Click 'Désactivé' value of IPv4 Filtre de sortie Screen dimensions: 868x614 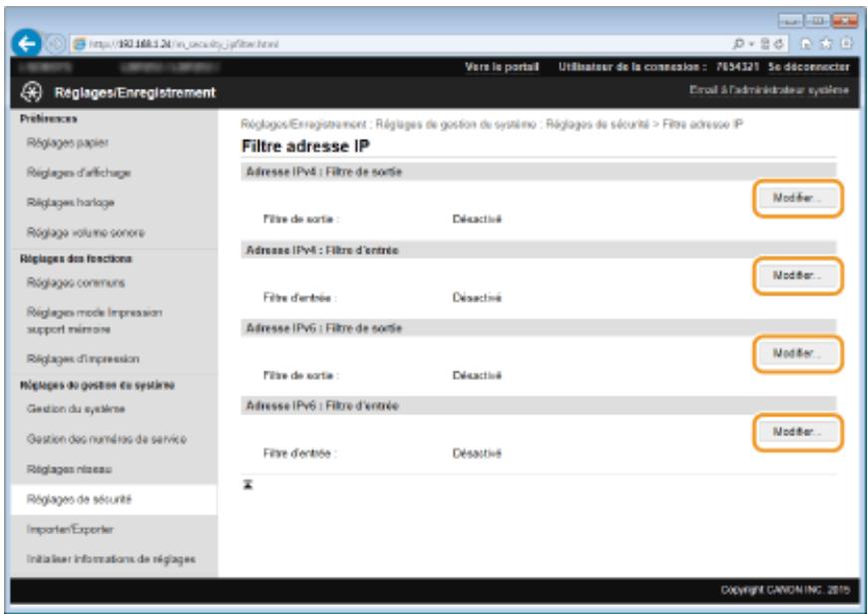pos(477,220)
